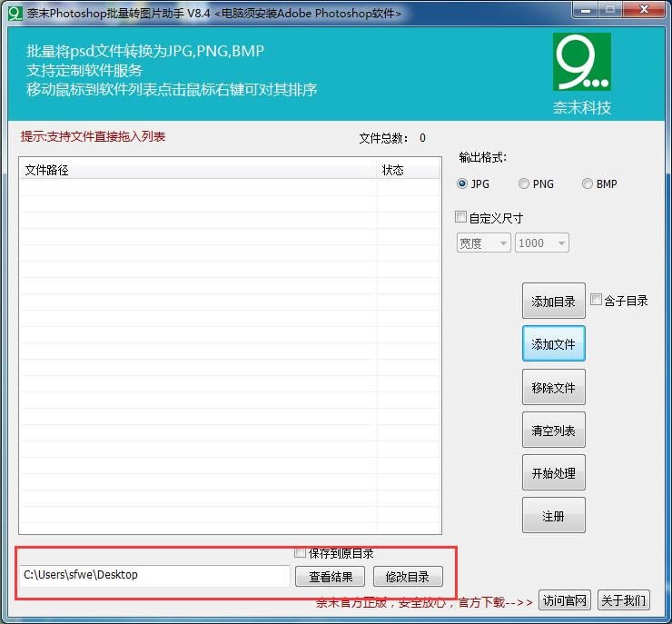
Task: Close the application window
Action: (644, 9)
